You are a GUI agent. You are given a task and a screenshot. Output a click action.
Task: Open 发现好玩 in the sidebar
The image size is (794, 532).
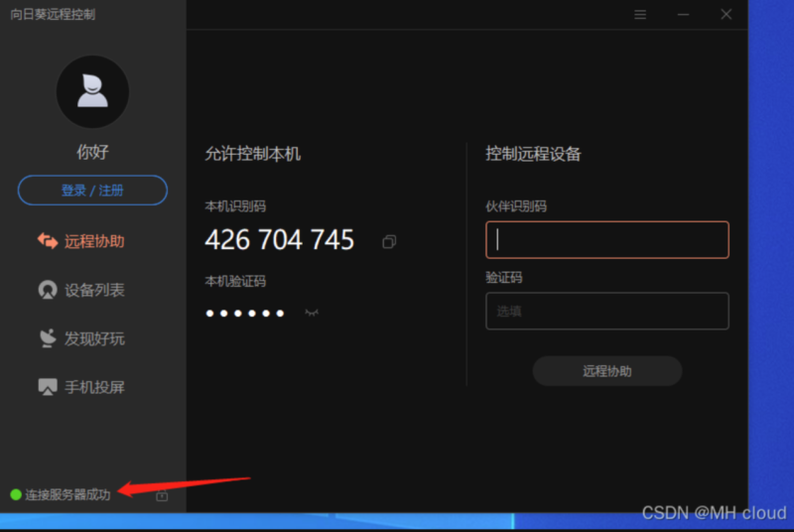(x=81, y=338)
